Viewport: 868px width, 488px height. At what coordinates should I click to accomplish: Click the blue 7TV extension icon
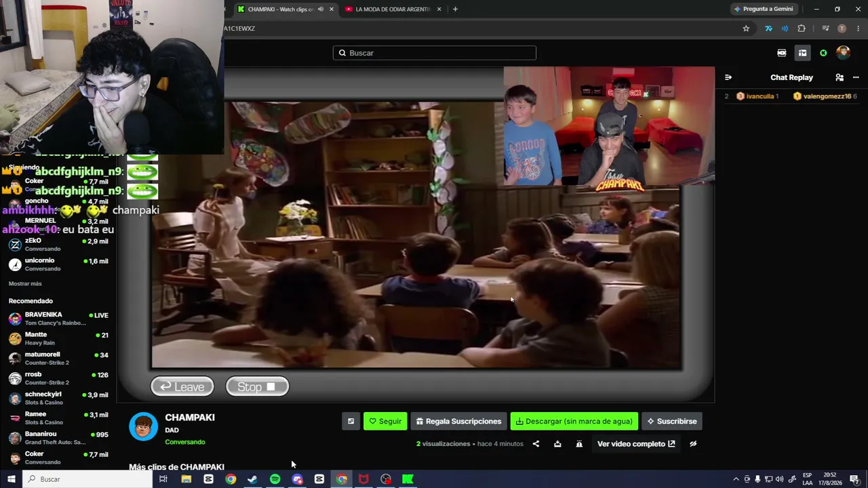tap(768, 28)
